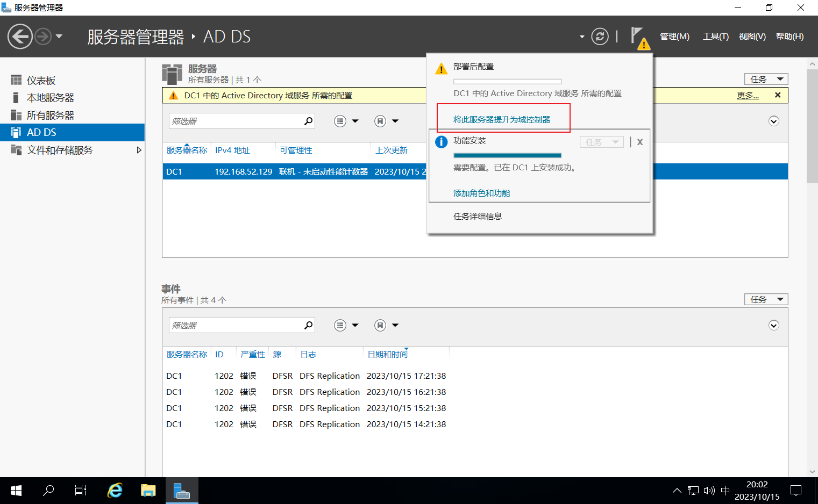Open the 管理(M) menu
Image resolution: width=818 pixels, height=504 pixels.
click(674, 37)
